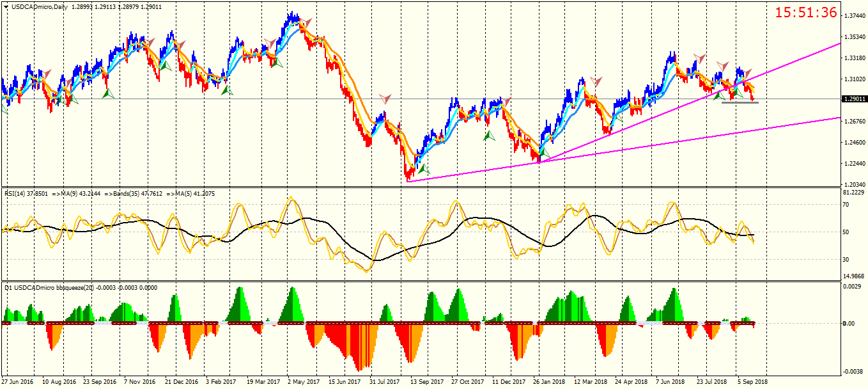The width and height of the screenshot is (868, 389).
Task: Click the current price tag 1.29011 on the price axis
Action: tap(855, 99)
